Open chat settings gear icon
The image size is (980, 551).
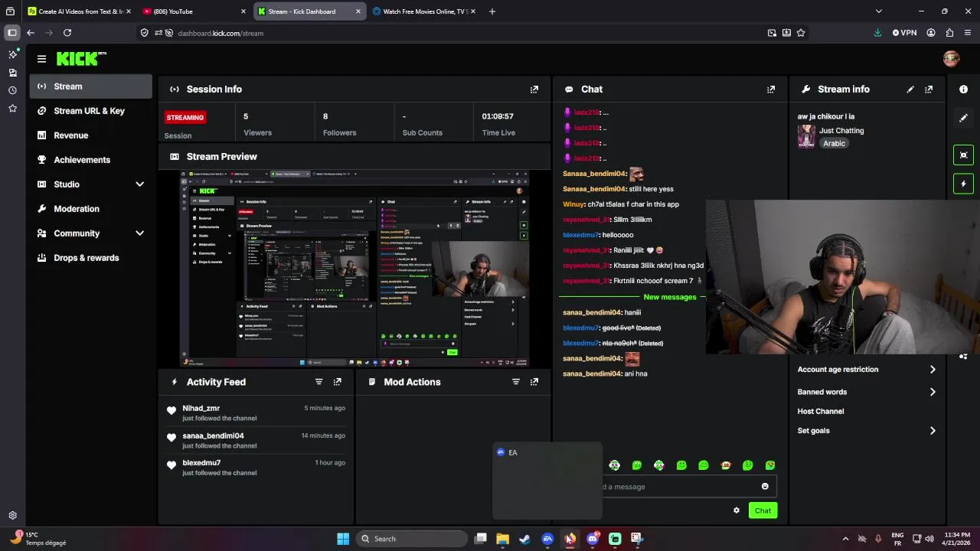[737, 510]
